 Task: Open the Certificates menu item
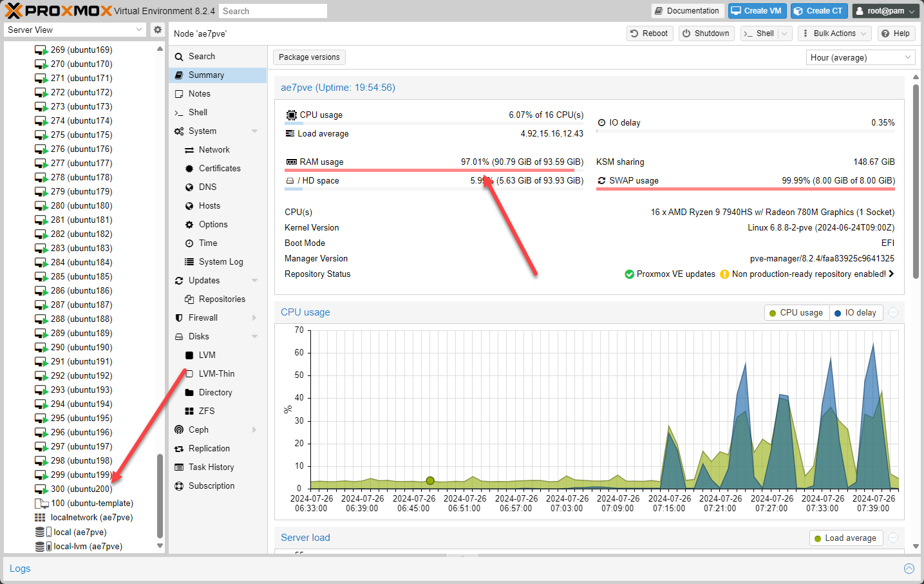(x=218, y=169)
